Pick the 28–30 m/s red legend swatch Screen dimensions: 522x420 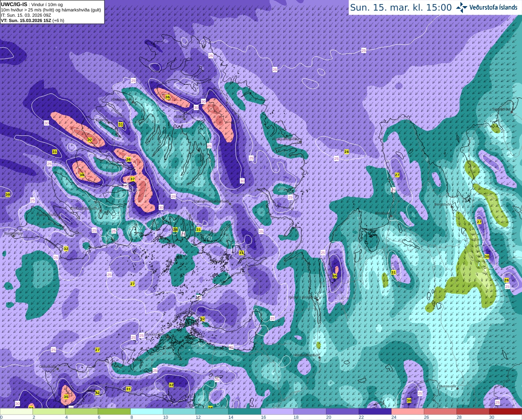(x=473, y=411)
